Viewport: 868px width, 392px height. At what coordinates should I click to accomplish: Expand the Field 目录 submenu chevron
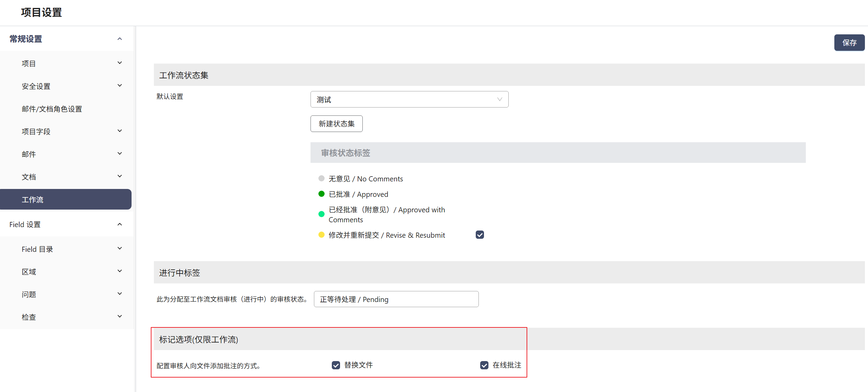pos(120,248)
